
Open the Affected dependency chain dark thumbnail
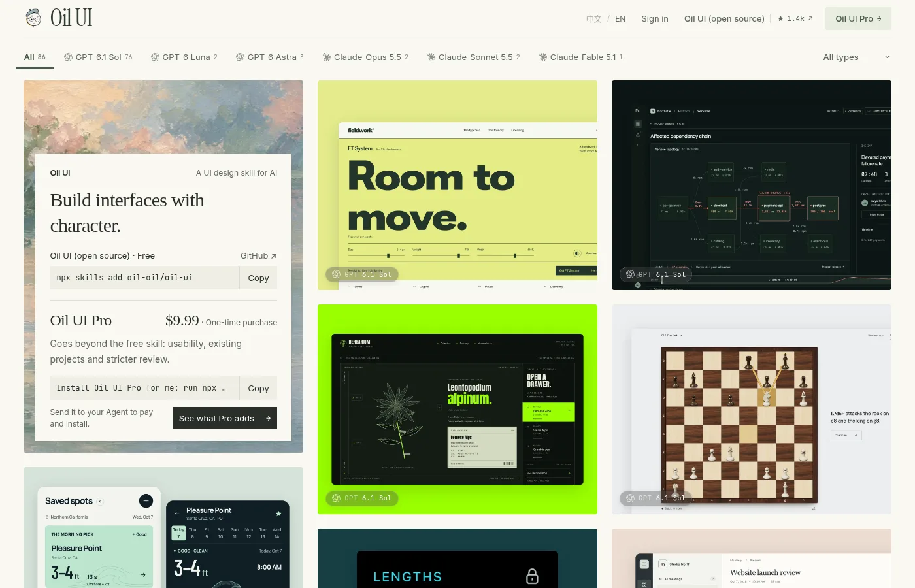752,185
